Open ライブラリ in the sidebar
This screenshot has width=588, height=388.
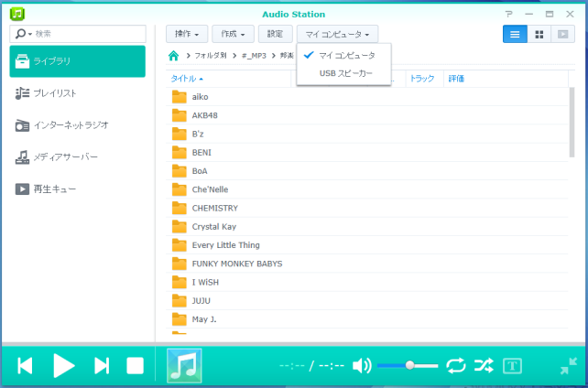pos(77,61)
